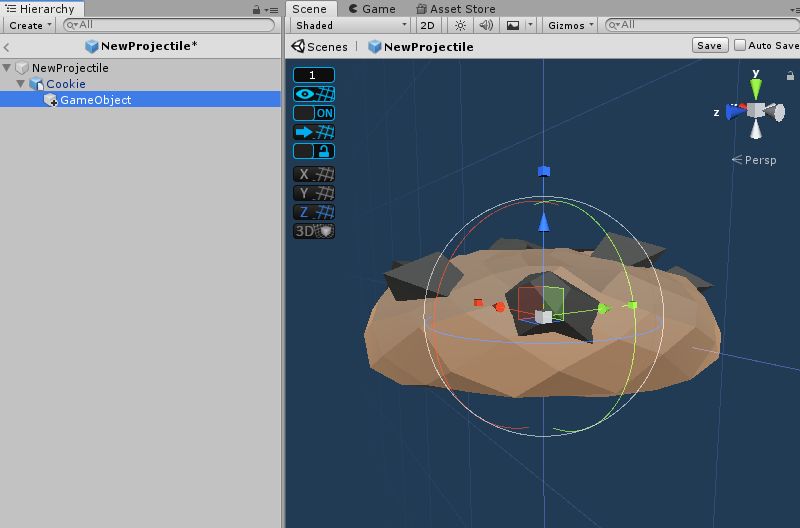
Task: Enable the Auto Save checkbox
Action: click(x=740, y=45)
